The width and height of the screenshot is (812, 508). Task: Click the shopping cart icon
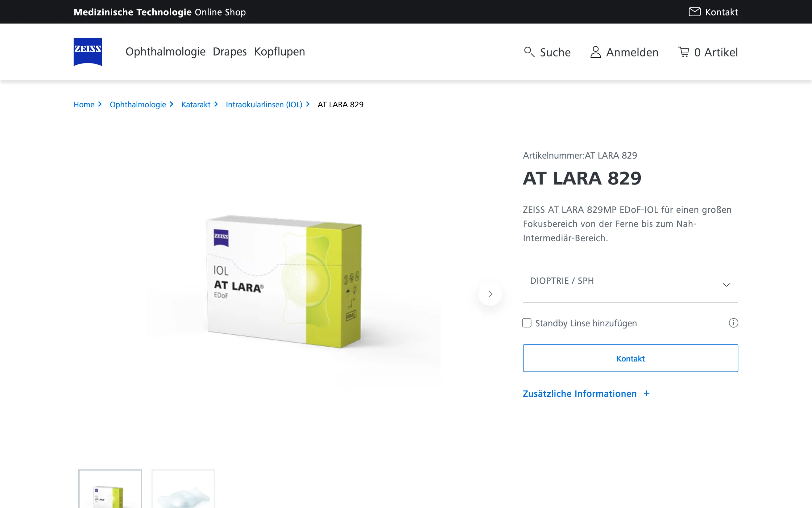pos(684,52)
